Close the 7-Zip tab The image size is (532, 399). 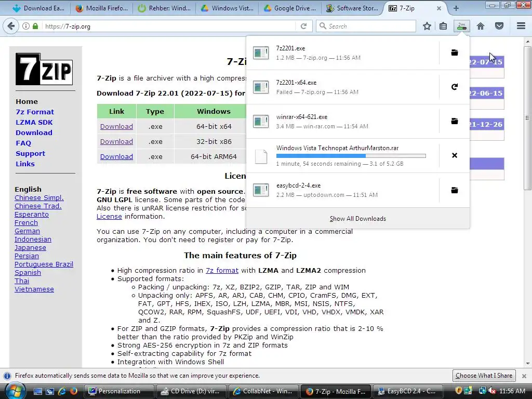[438, 8]
